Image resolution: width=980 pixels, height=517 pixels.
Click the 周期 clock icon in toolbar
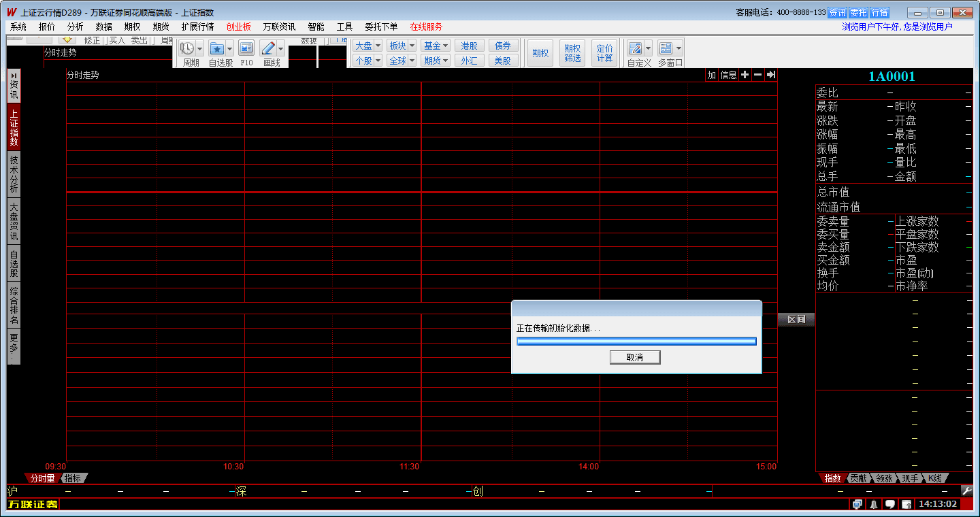(186, 48)
